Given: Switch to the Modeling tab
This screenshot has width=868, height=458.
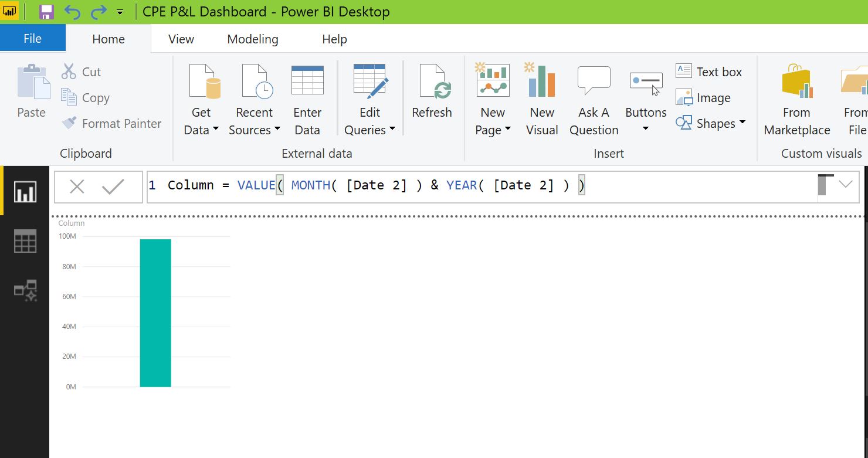Looking at the screenshot, I should 253,39.
